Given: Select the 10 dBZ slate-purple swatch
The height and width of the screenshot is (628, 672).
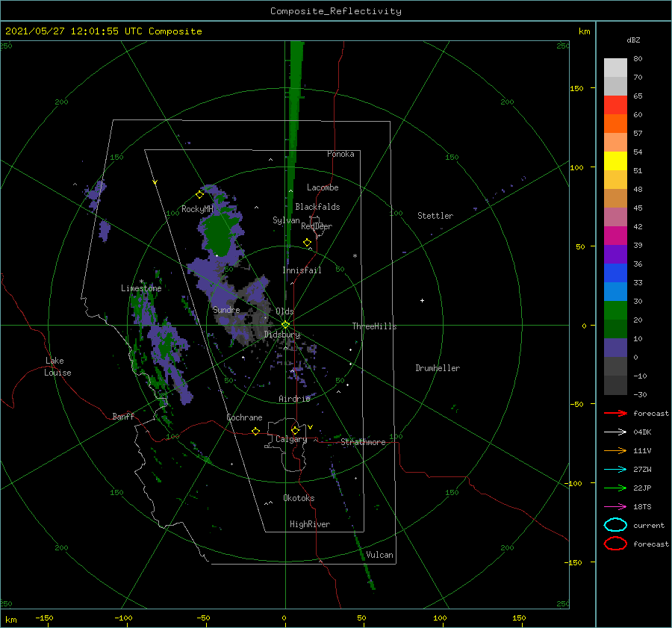Looking at the screenshot, I should tap(615, 348).
